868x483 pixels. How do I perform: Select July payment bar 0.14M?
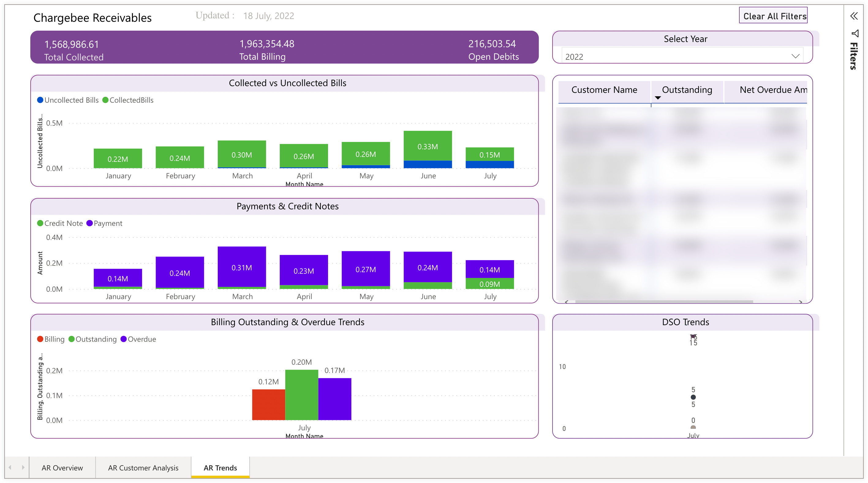(490, 269)
